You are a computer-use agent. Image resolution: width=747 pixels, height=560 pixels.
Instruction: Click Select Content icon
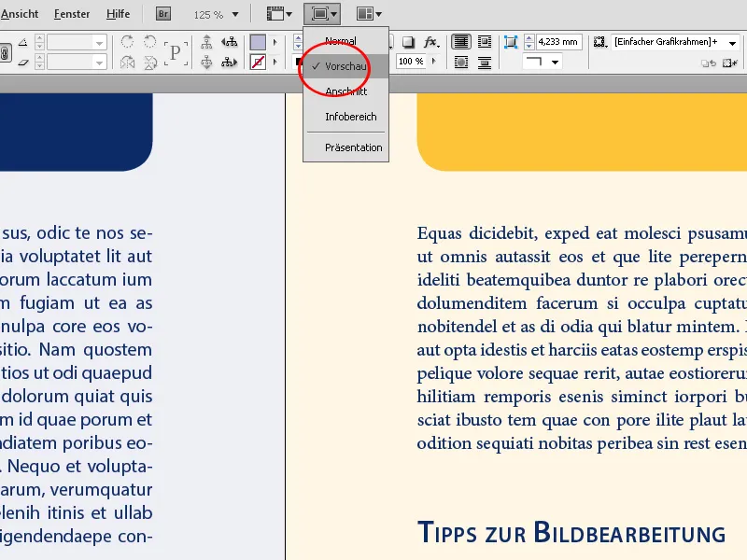pyautogui.click(x=206, y=62)
